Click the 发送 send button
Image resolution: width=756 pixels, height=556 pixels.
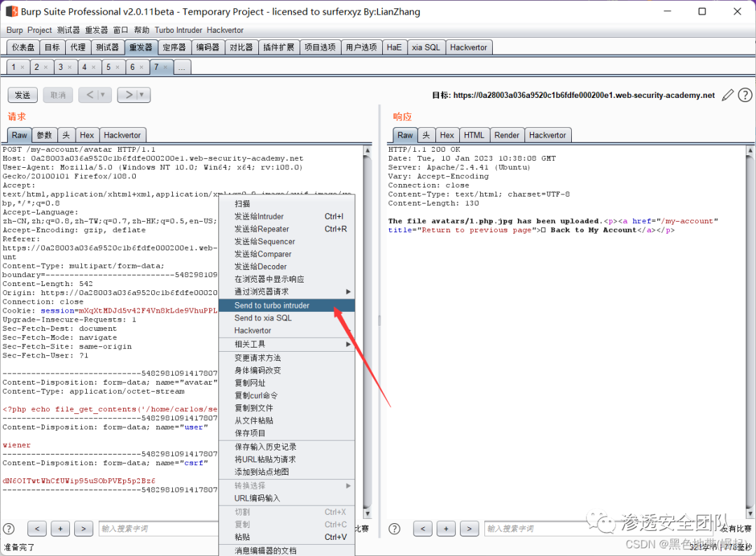[22, 95]
